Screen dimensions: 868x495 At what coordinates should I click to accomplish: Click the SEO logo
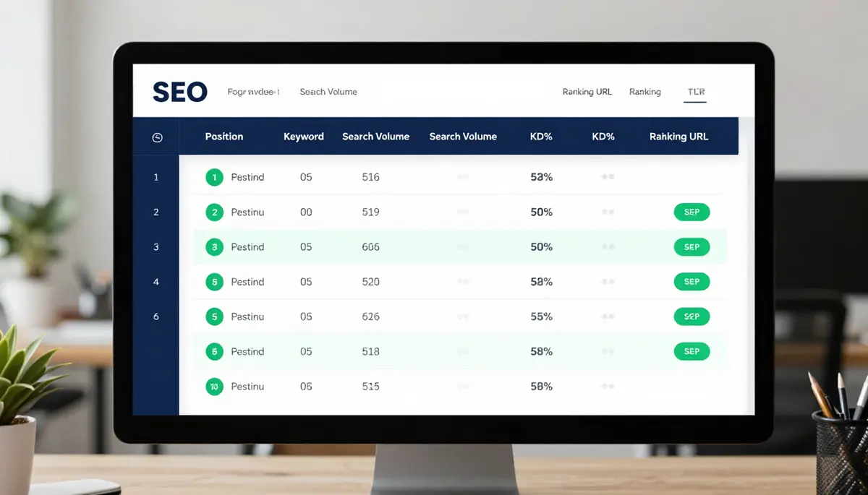pos(180,92)
